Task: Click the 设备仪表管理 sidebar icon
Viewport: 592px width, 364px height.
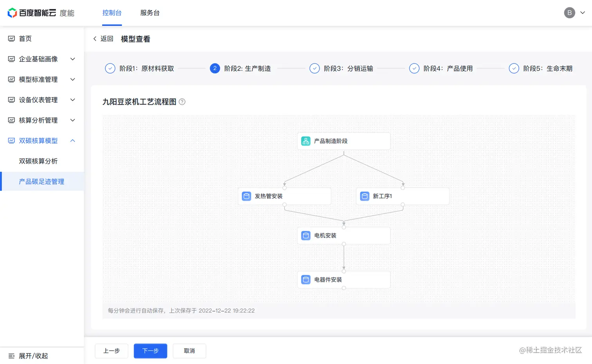Action: point(11,100)
